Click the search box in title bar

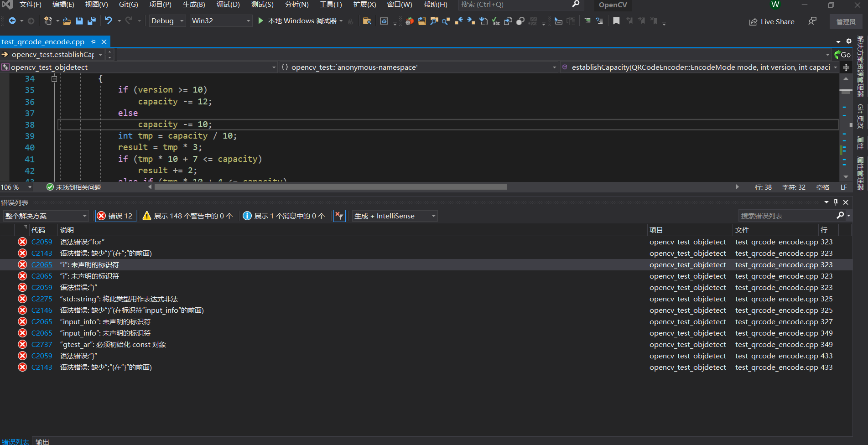pyautogui.click(x=520, y=5)
